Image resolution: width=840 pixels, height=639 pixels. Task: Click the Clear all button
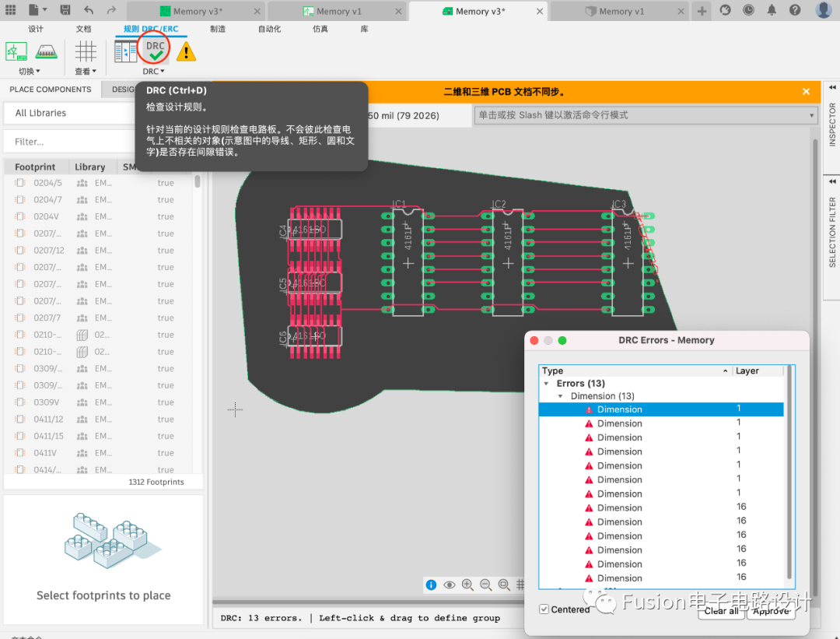tap(721, 611)
